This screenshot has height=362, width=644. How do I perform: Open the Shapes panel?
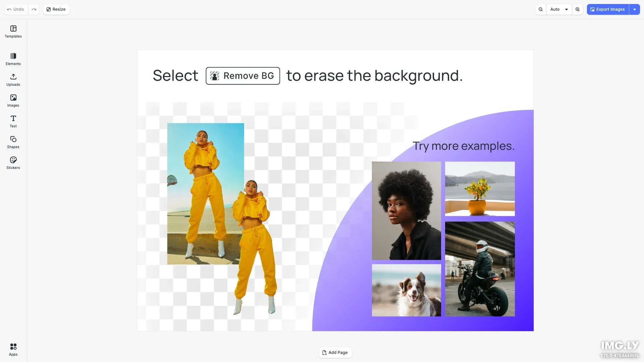coord(13,142)
